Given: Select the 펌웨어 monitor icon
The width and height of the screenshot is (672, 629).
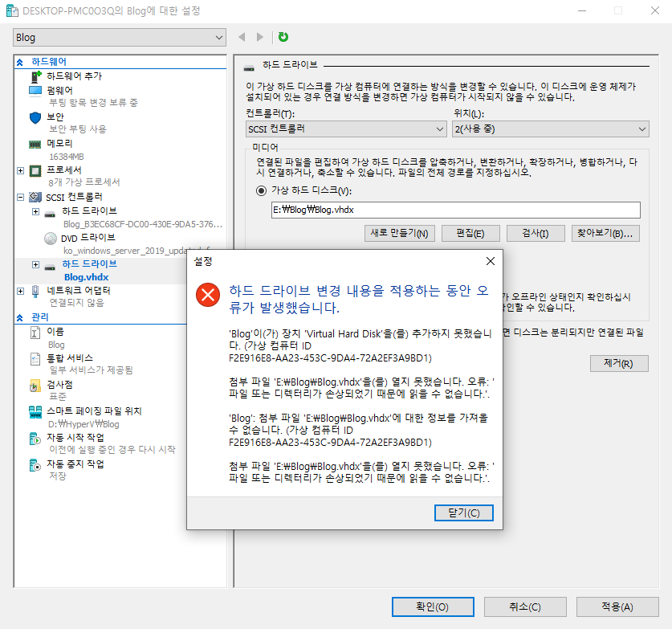Looking at the screenshot, I should [35, 91].
